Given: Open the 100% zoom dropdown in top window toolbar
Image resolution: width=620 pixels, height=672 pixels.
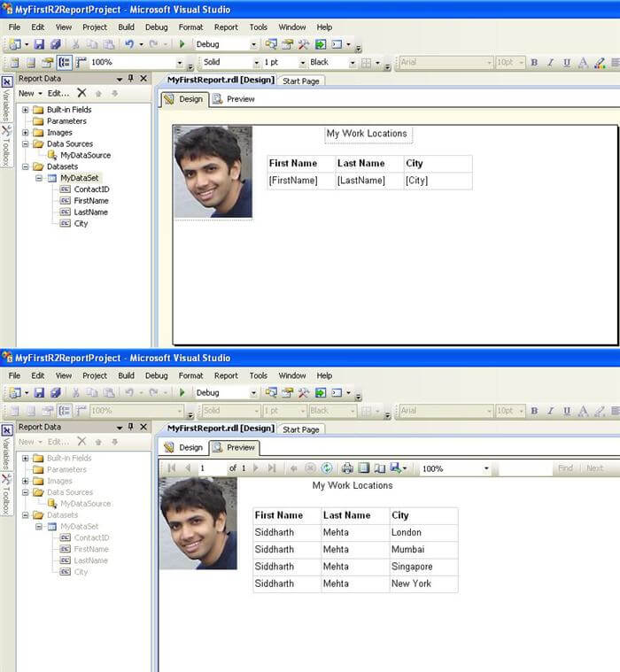Looking at the screenshot, I should (x=180, y=63).
